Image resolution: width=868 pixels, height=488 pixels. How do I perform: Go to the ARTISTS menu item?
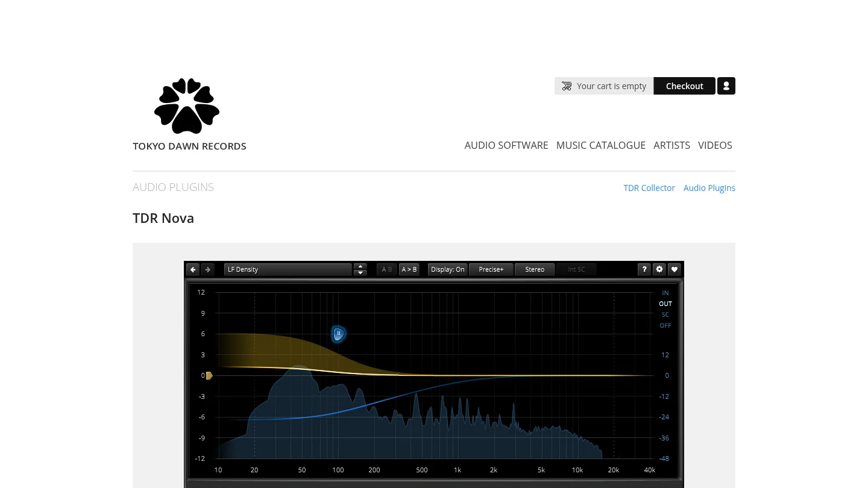click(x=671, y=145)
